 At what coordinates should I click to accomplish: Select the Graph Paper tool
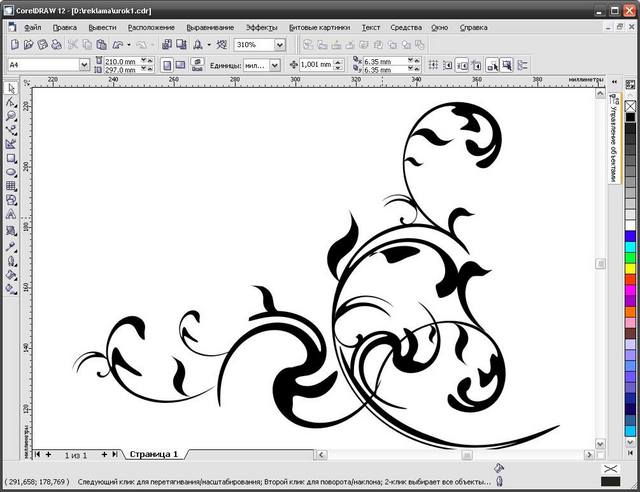11,186
